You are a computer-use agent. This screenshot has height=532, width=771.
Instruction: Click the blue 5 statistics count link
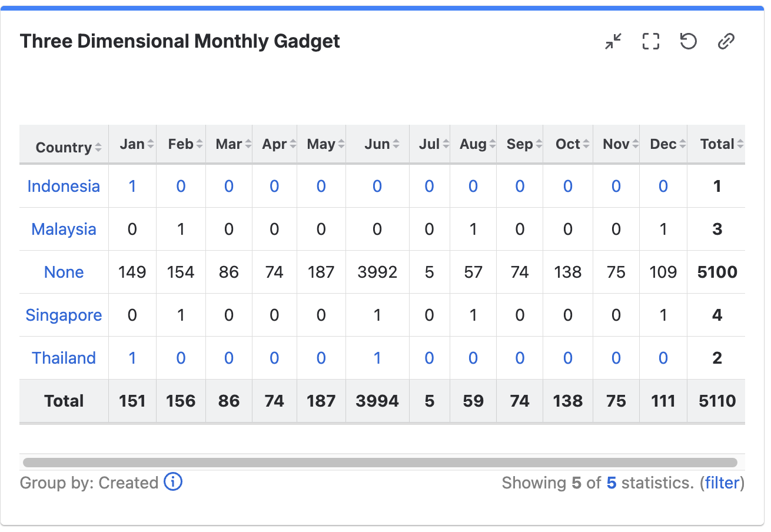coord(612,483)
